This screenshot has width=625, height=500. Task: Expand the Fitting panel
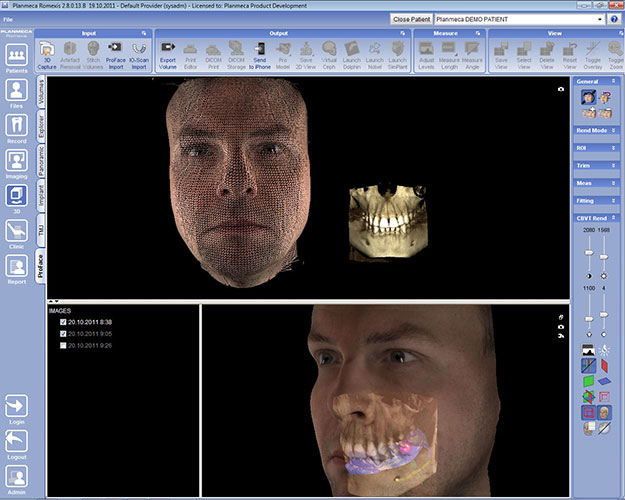point(613,201)
